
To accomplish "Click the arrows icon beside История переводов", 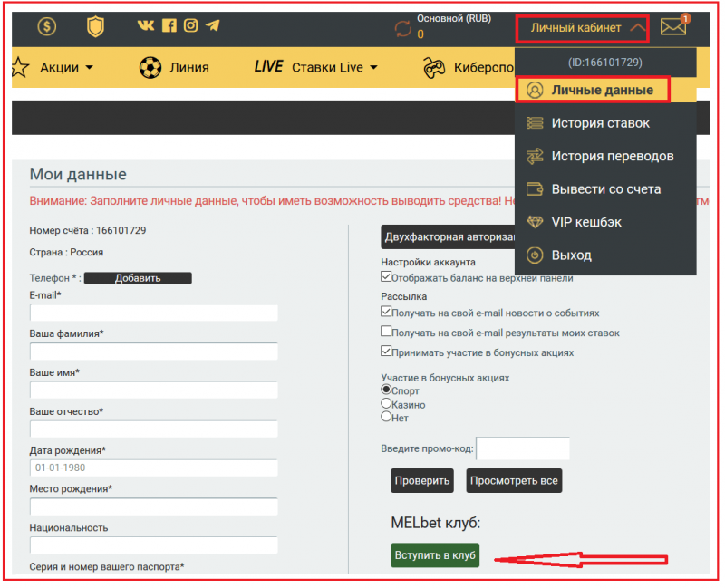I will pos(535,156).
